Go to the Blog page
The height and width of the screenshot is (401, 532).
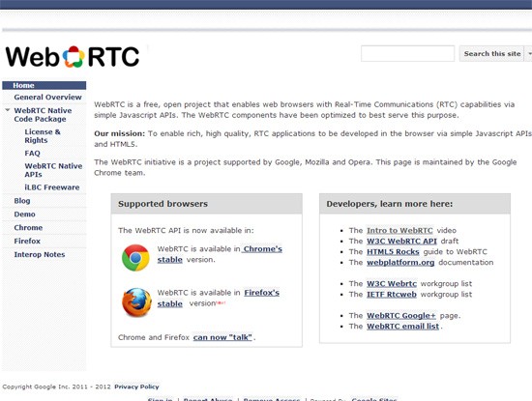[22, 201]
